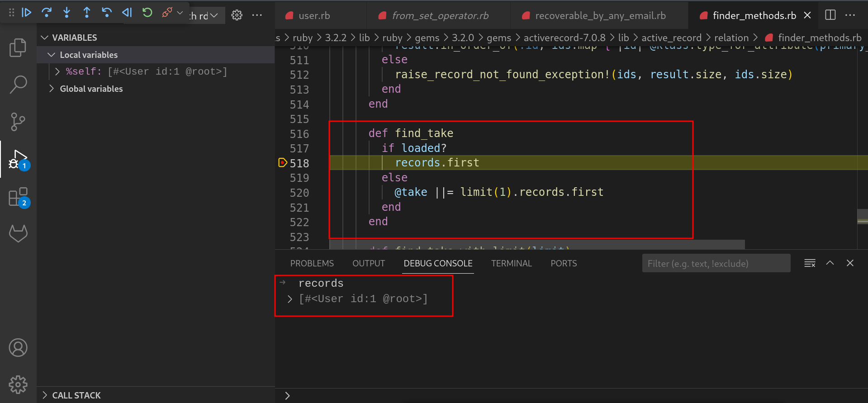The width and height of the screenshot is (868, 403).
Task: Step into the current call
Action: [66, 13]
